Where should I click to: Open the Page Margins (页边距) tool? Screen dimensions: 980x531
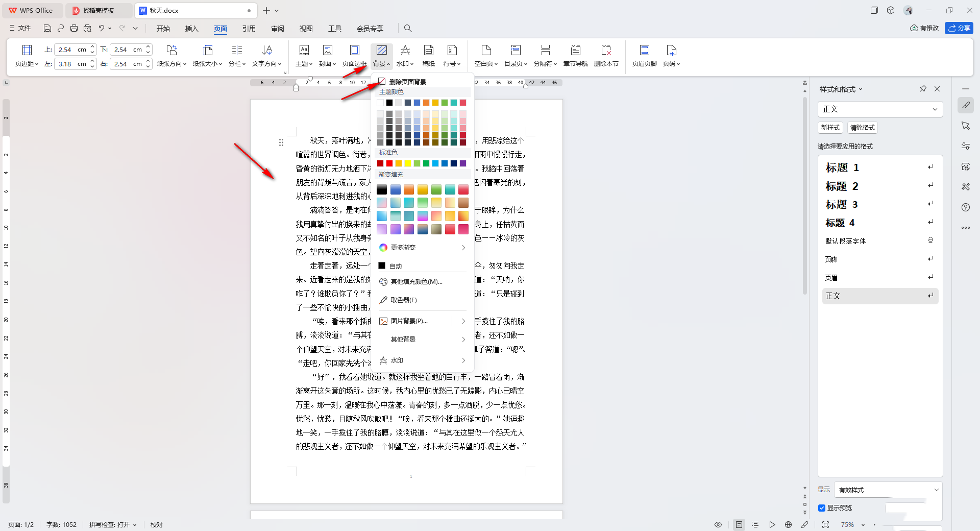pos(27,56)
